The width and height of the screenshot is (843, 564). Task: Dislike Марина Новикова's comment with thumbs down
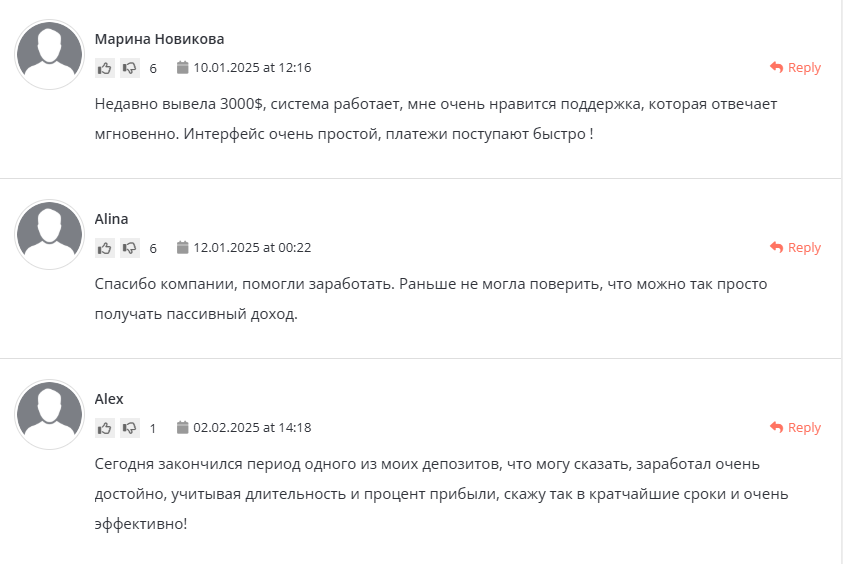pyautogui.click(x=130, y=68)
